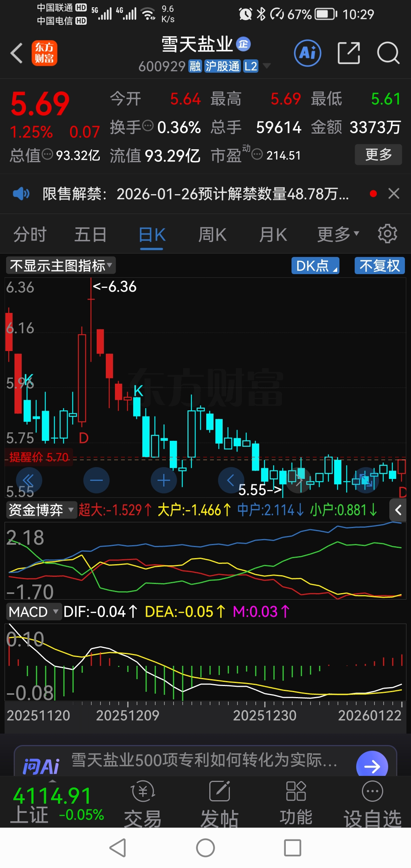Tap the L2 level badge
This screenshot has height=868, width=411.
[x=251, y=66]
